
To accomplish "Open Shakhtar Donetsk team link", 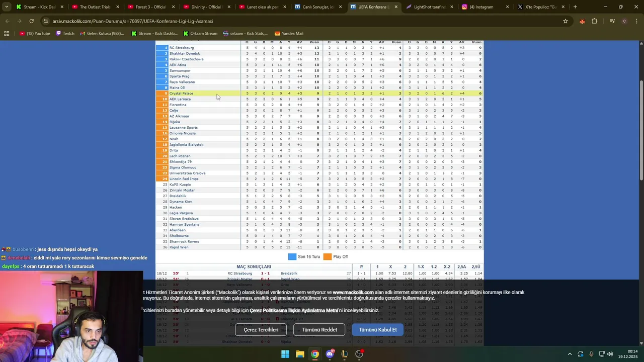I will click(185, 53).
